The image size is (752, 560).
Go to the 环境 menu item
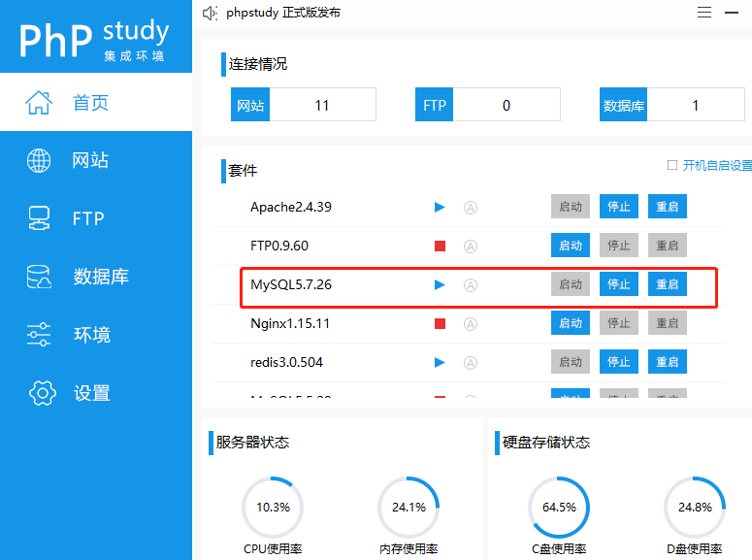[x=91, y=335]
